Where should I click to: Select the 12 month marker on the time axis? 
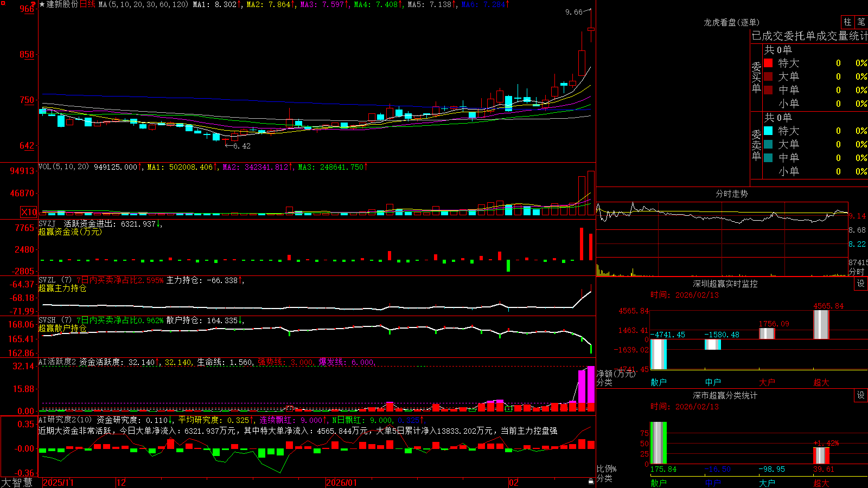(x=122, y=483)
